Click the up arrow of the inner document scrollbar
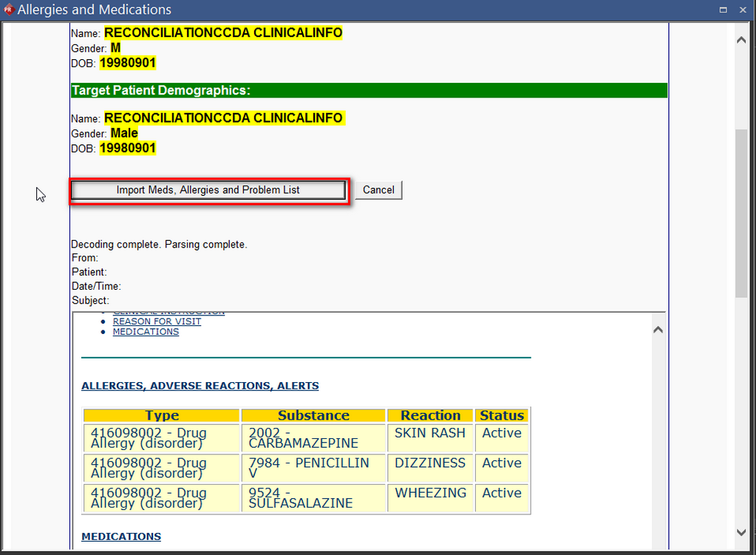 coord(657,329)
